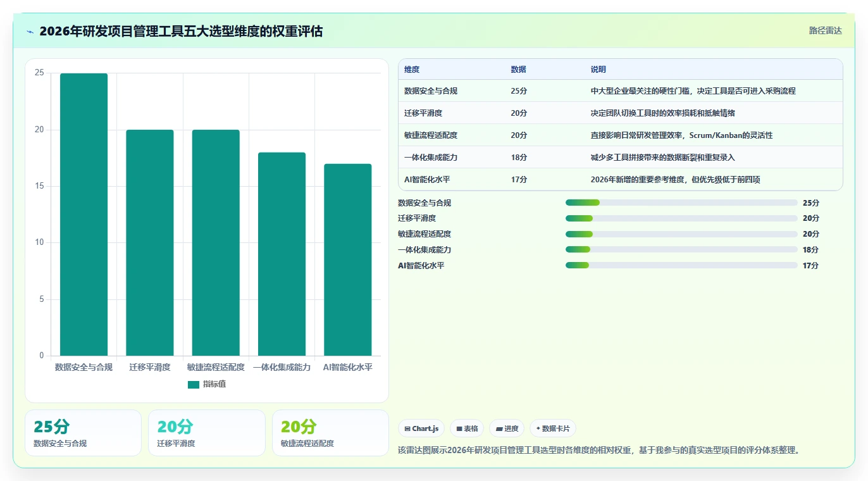The height and width of the screenshot is (481, 868).
Task: Select the page title 2026年研发项目管理工具五大选型维度的权重评估
Action: 181,31
